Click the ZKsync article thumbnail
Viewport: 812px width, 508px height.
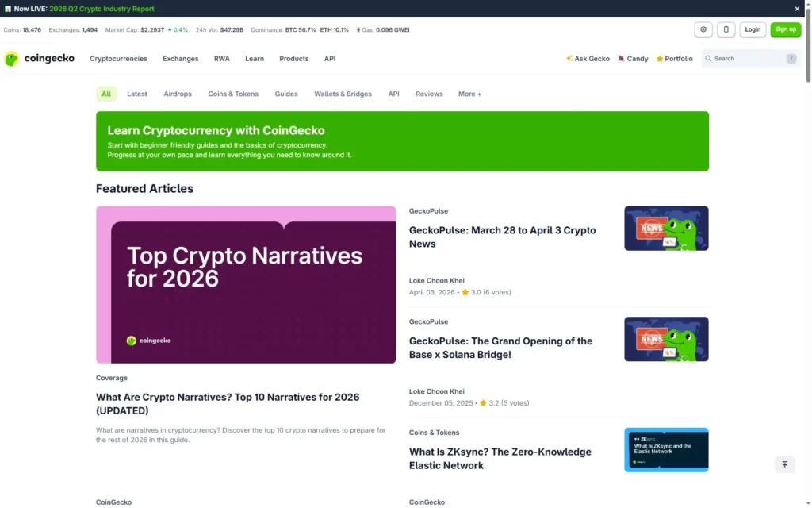click(666, 450)
